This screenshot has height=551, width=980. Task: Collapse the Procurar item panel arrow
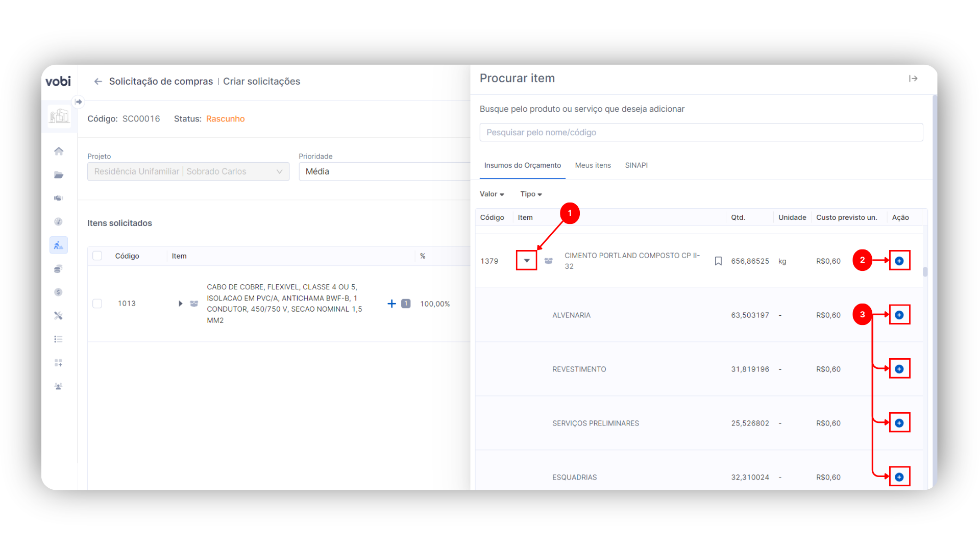[913, 79]
